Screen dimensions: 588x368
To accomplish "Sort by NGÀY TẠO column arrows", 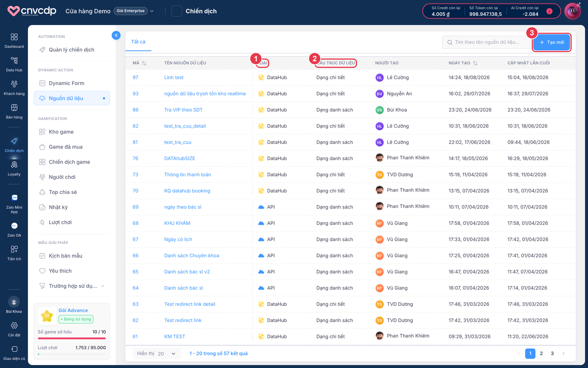I will point(475,63).
